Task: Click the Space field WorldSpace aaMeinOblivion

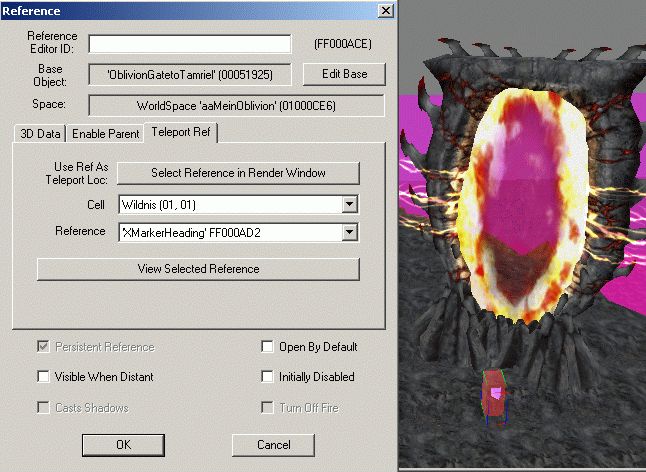Action: pos(236,106)
